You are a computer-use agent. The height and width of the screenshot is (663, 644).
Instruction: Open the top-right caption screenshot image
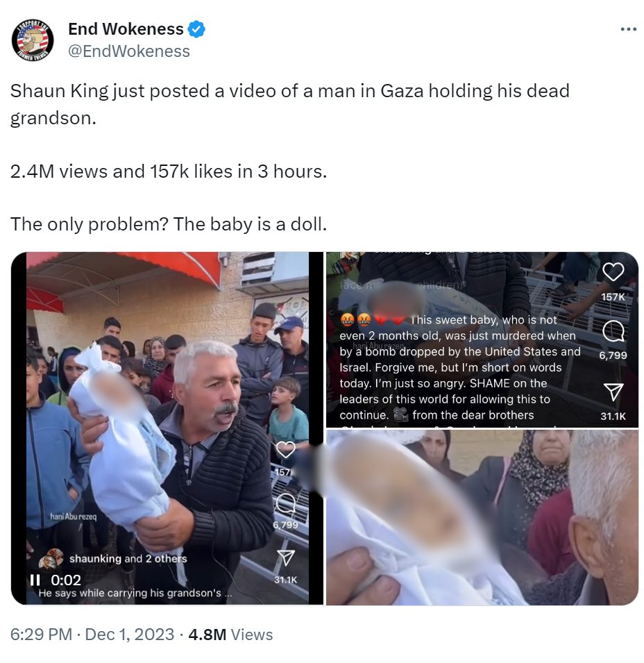tap(482, 339)
